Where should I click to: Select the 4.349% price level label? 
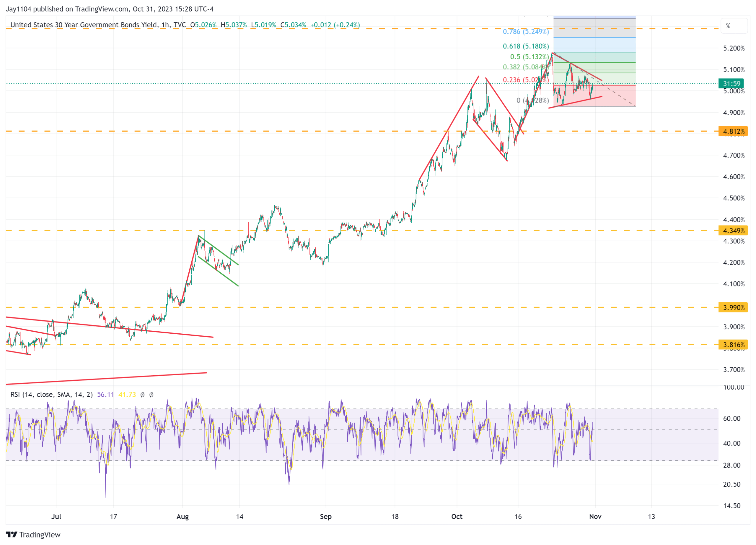point(733,231)
